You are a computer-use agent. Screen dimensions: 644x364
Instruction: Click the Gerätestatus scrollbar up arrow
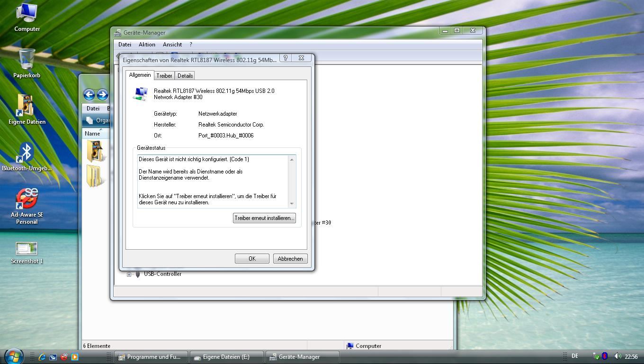click(x=292, y=159)
